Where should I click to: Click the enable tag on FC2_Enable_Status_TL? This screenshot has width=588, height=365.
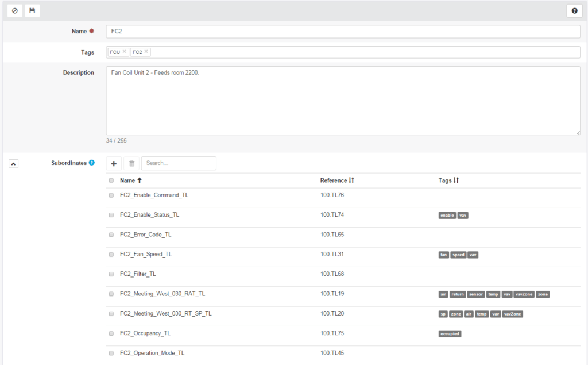click(447, 215)
